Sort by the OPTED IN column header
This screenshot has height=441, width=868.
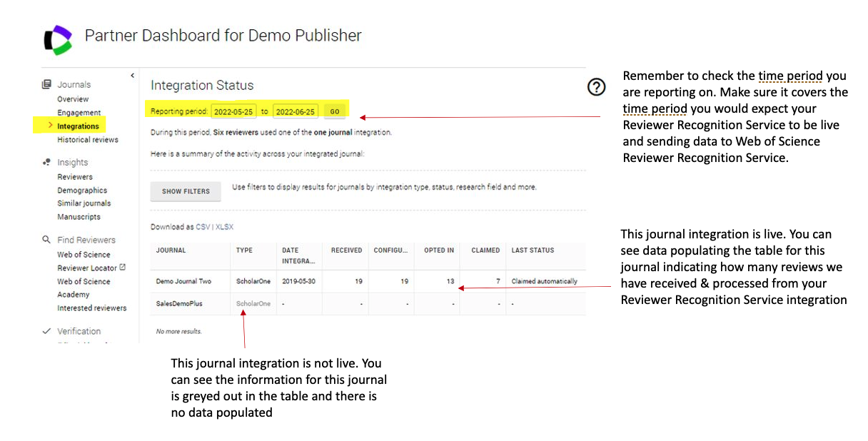pos(439,250)
